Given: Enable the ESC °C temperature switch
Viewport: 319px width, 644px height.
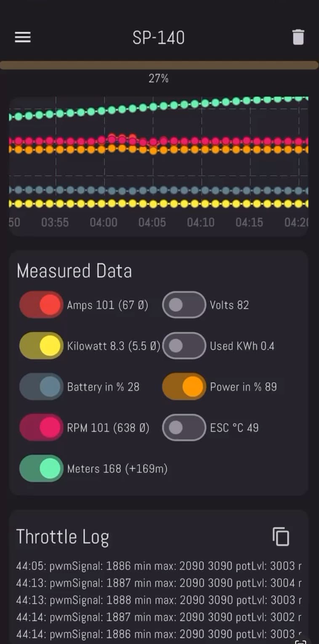Looking at the screenshot, I should (184, 427).
